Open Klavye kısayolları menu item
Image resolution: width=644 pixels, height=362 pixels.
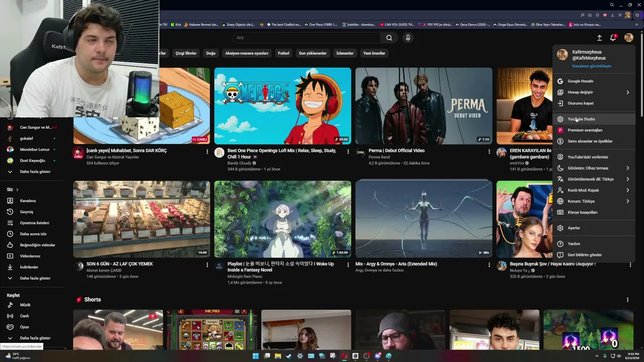[594, 212]
